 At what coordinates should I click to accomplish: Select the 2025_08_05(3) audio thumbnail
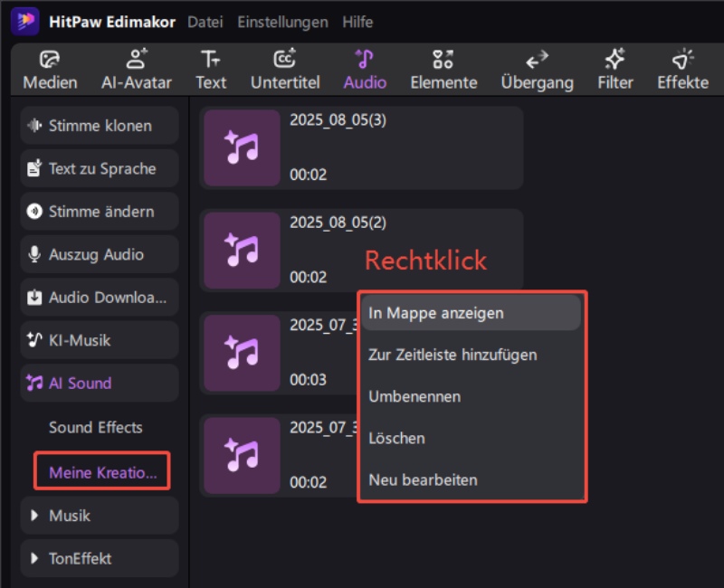click(x=242, y=147)
